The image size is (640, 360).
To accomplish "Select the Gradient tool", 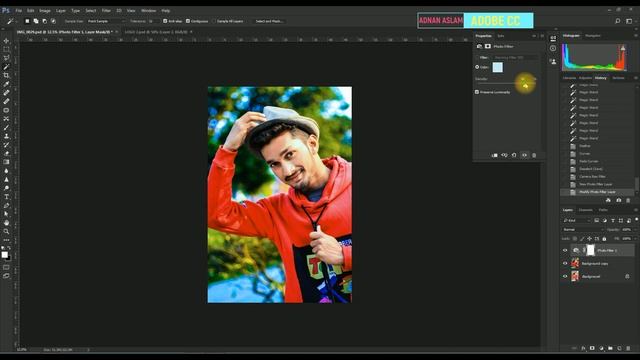I will pos(6,162).
